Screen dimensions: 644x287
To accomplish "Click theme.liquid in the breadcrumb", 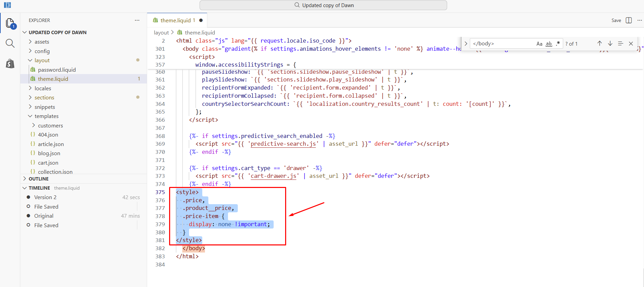I will coord(200,32).
